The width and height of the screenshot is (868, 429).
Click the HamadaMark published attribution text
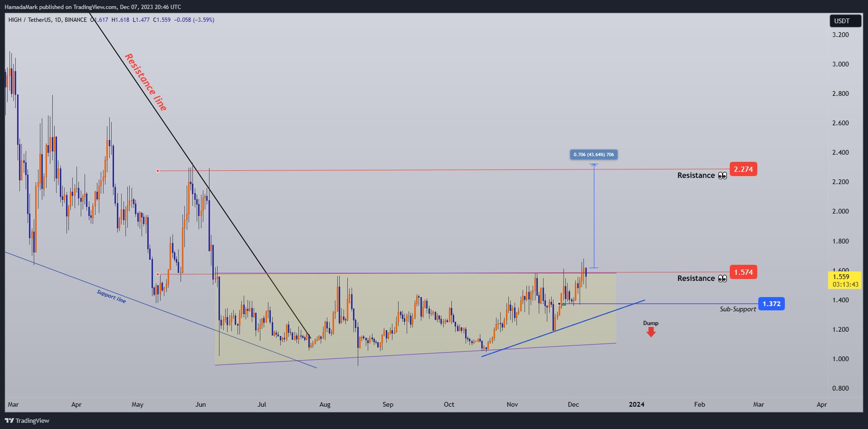tap(93, 7)
